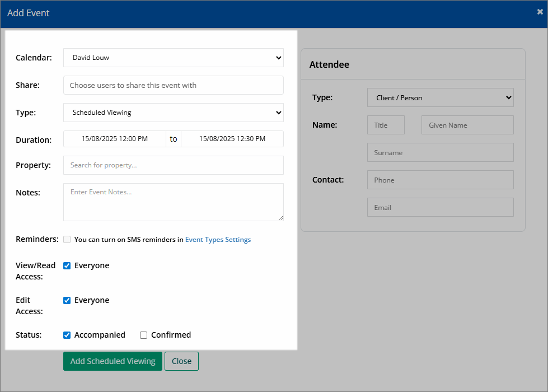Click the Accompanied label text
This screenshot has height=392, width=548.
point(100,335)
